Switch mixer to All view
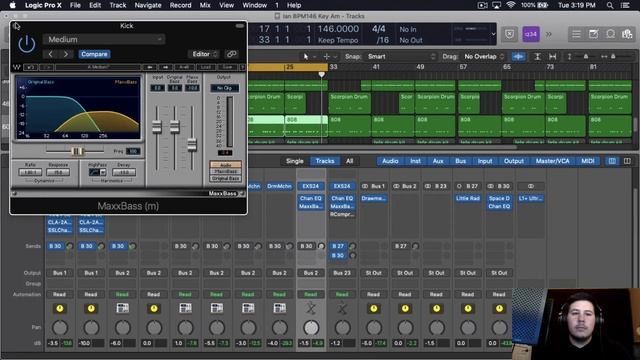Image resolution: width=640 pixels, height=360 pixels. click(349, 161)
